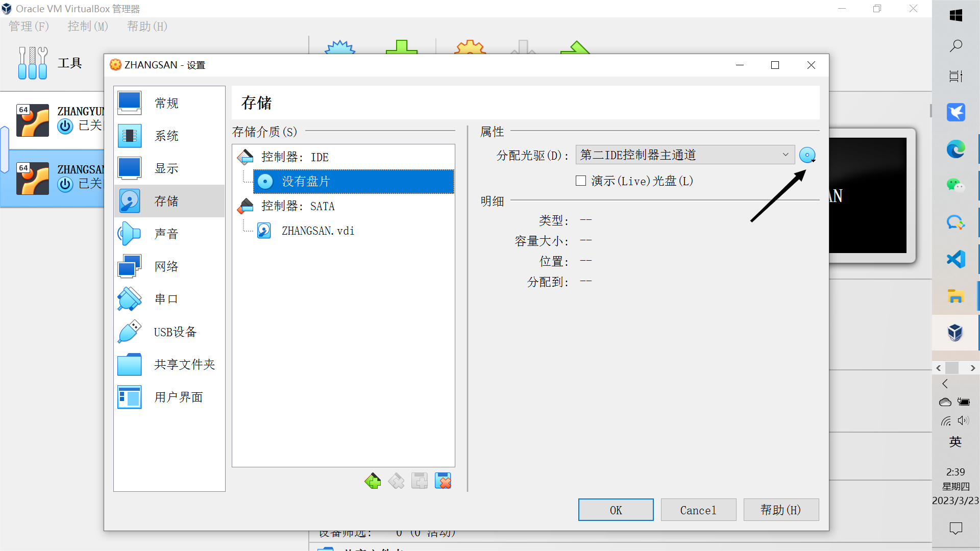The height and width of the screenshot is (551, 980).
Task: Click battery icon in system tray
Action: pyautogui.click(x=964, y=402)
